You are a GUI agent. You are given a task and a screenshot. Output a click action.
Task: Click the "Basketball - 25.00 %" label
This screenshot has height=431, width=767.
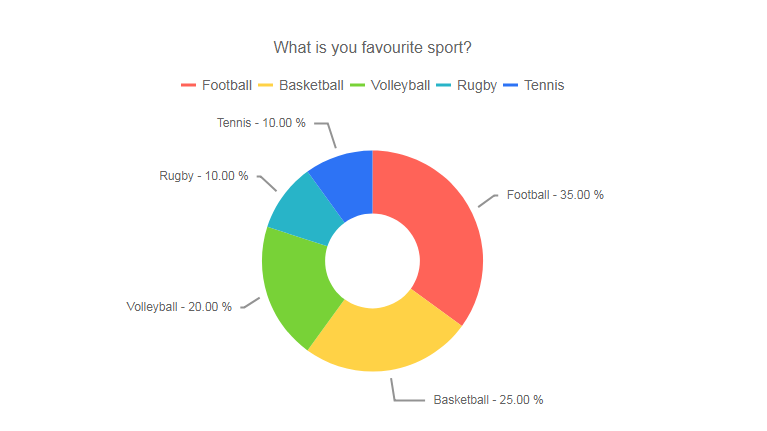pyautogui.click(x=488, y=400)
